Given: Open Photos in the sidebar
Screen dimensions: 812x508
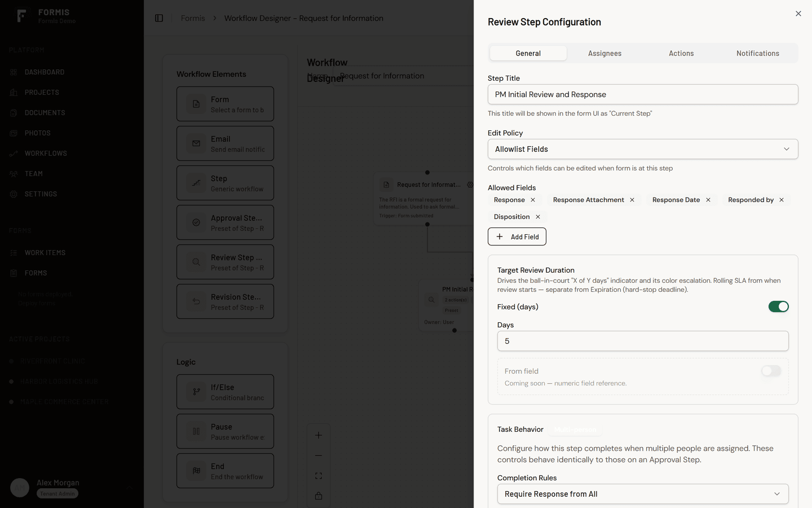Looking at the screenshot, I should pyautogui.click(x=38, y=133).
